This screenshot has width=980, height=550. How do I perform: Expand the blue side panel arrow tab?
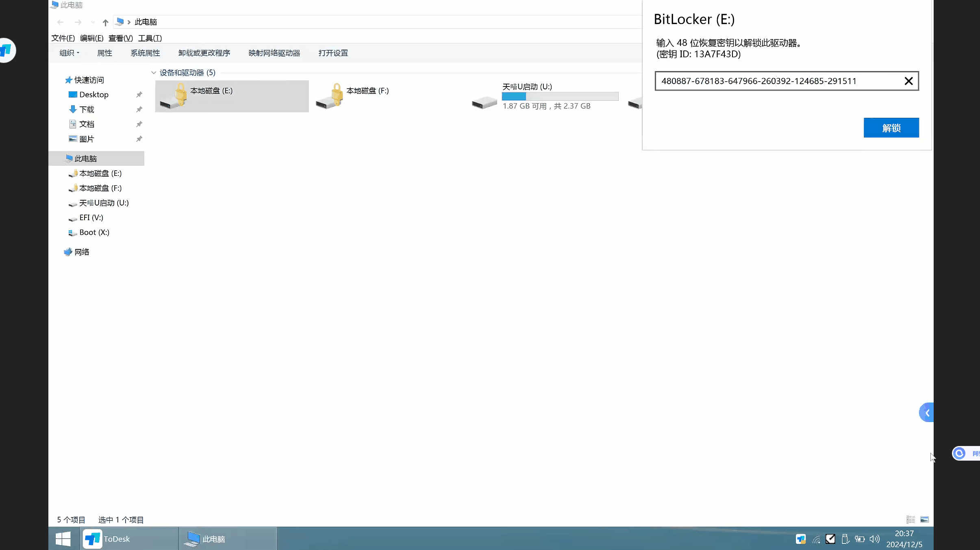click(926, 413)
